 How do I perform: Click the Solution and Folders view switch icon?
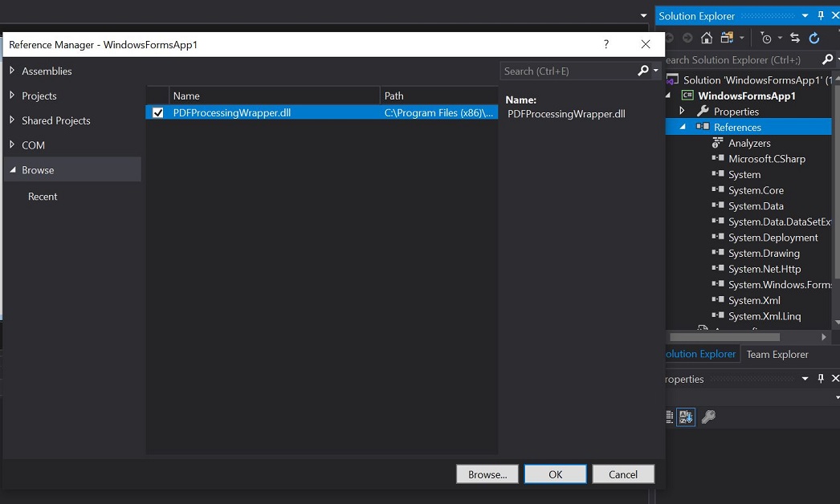click(x=728, y=38)
